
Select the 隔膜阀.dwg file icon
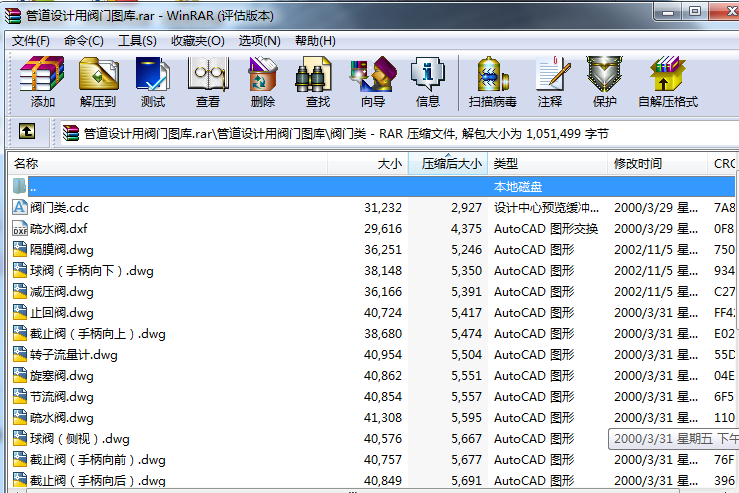(20, 249)
